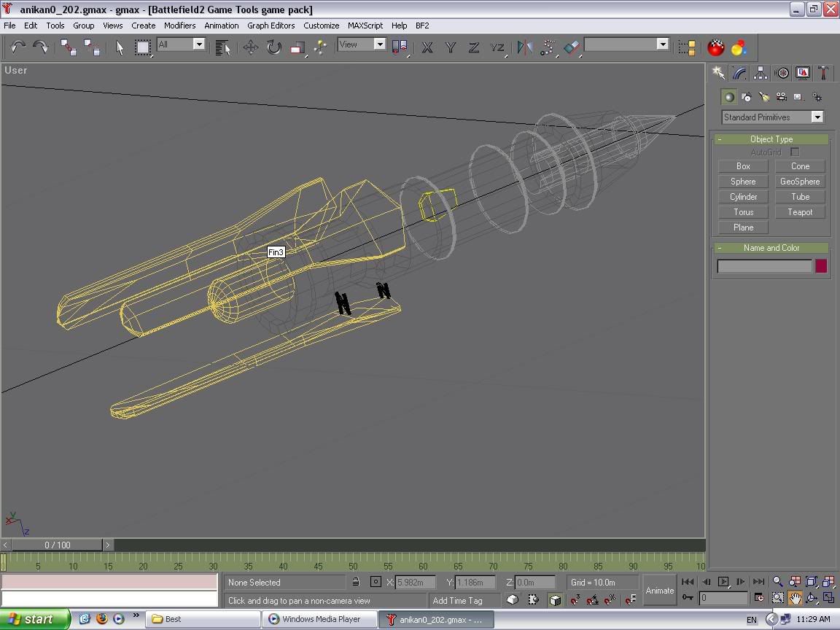Toggle the selection lock padlock
The height and width of the screenshot is (630, 840).
pyautogui.click(x=356, y=582)
